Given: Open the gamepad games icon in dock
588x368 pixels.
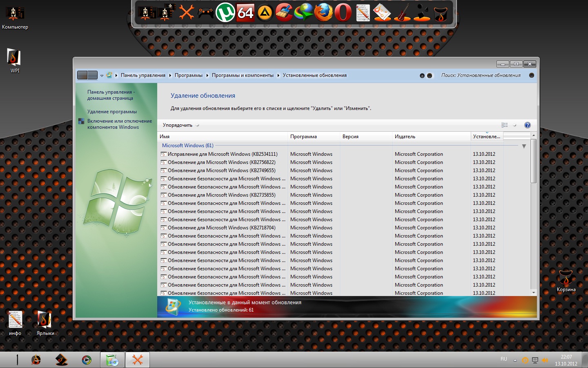Looking at the screenshot, I should (x=206, y=13).
